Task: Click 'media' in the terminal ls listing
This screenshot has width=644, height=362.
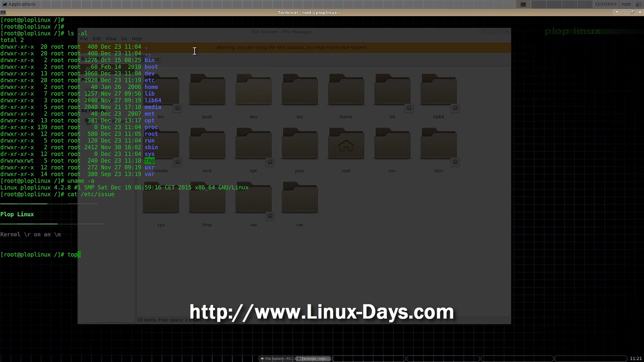Action: tap(153, 107)
